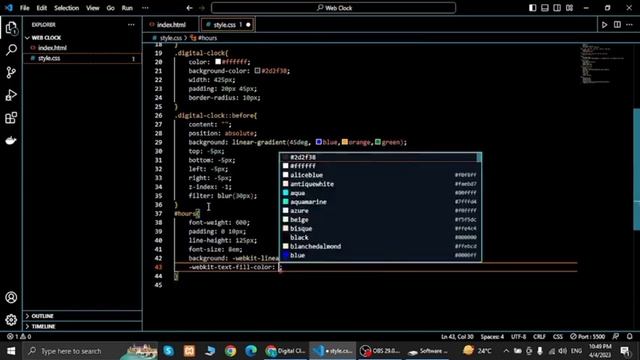Select blue suggestion in autocomplete list

click(380, 256)
